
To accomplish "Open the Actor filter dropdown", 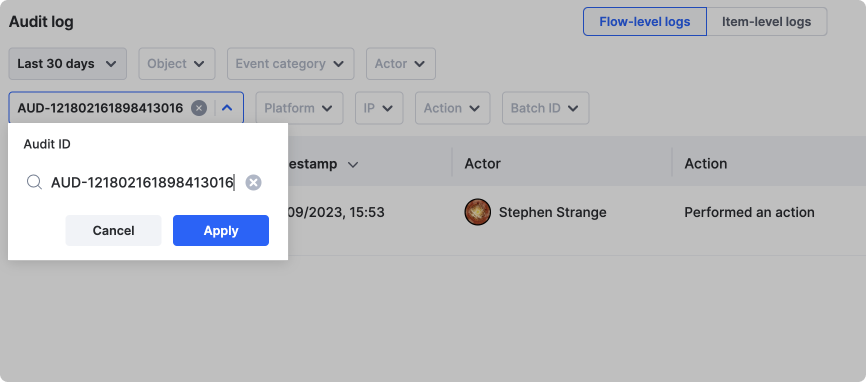I will (x=401, y=63).
